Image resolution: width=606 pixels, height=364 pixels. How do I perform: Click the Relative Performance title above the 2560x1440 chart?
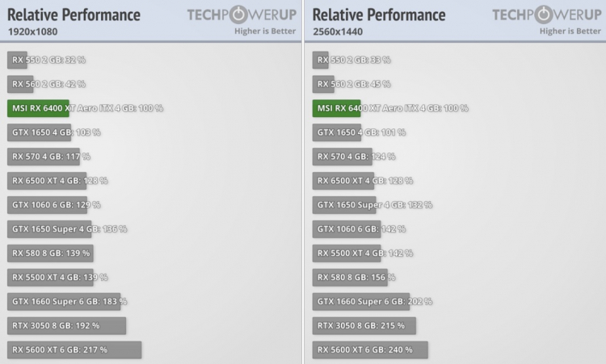pyautogui.click(x=379, y=15)
